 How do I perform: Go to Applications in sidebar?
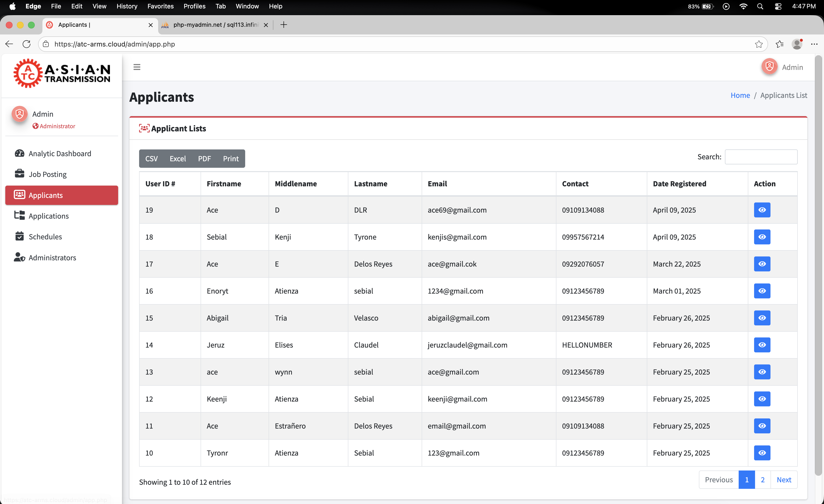(x=48, y=216)
